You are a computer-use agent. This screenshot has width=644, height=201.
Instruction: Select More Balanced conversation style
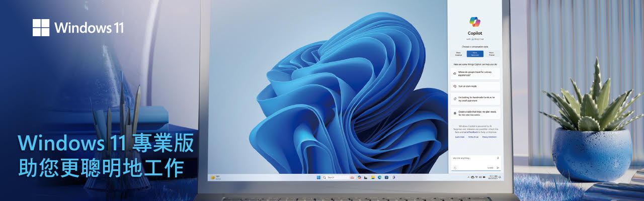pyautogui.click(x=475, y=53)
